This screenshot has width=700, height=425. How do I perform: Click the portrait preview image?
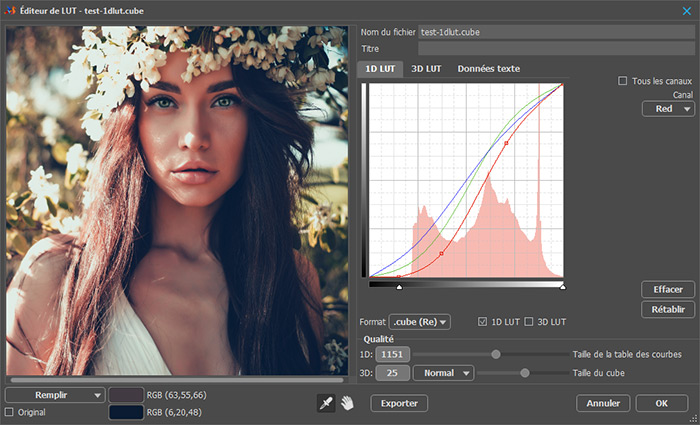click(x=177, y=200)
